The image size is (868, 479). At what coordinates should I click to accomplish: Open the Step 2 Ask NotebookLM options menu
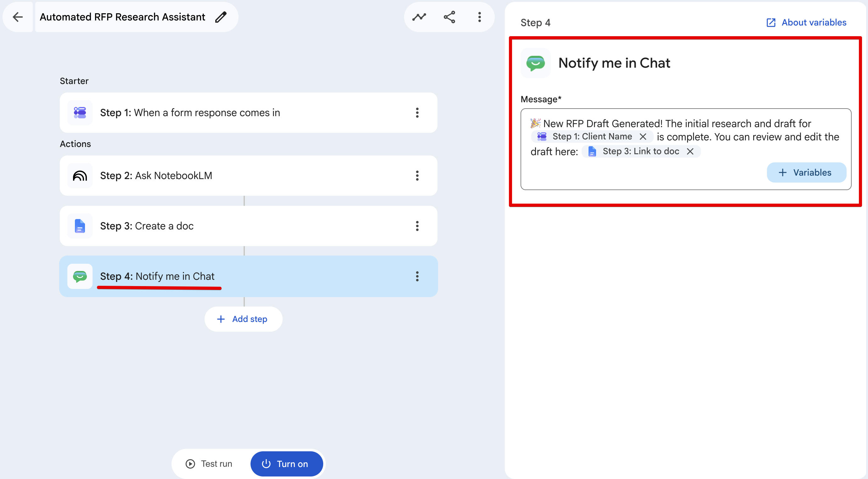point(417,176)
